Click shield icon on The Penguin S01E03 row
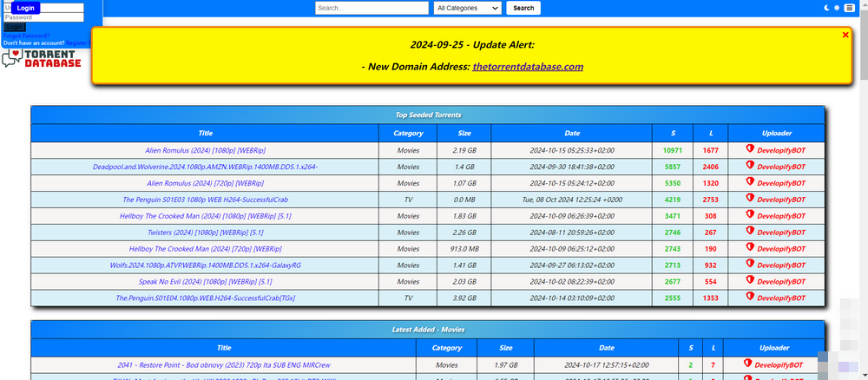 (750, 198)
